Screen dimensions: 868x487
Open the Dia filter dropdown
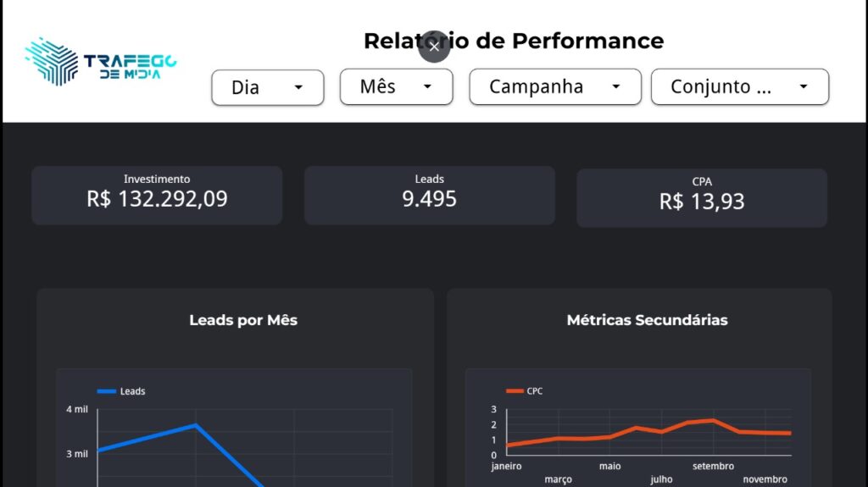(268, 87)
